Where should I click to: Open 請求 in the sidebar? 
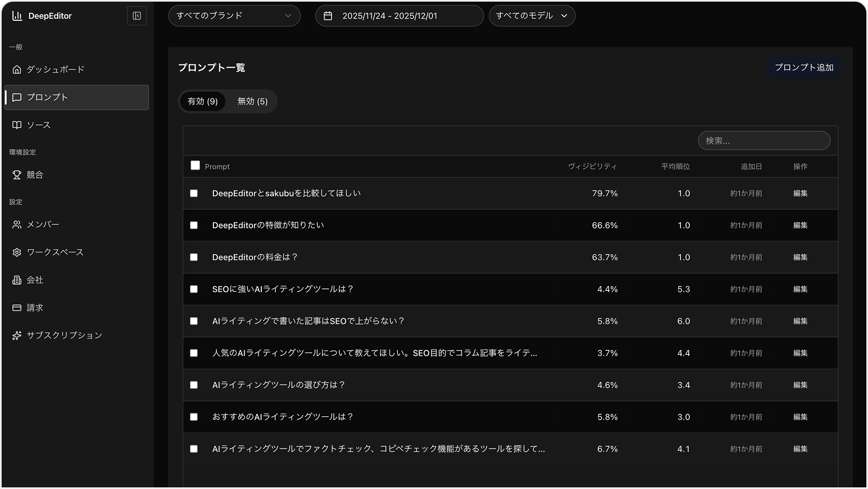76,307
